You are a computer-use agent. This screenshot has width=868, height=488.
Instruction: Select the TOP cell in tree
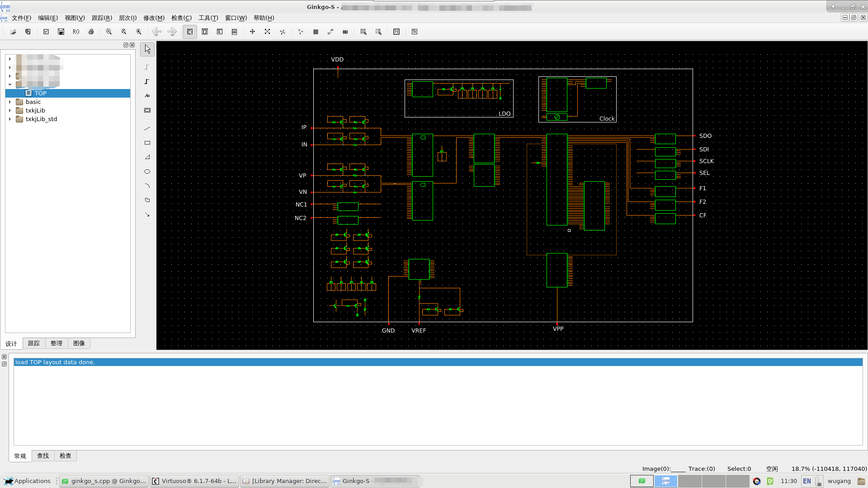coord(40,94)
